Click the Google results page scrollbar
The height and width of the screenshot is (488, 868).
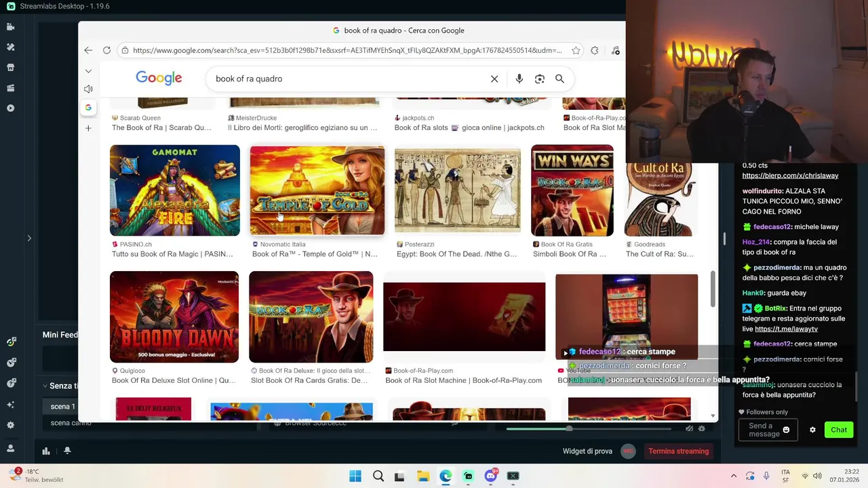pos(712,289)
